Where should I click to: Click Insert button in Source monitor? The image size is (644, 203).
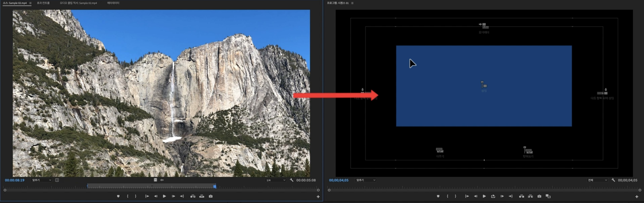point(193,196)
